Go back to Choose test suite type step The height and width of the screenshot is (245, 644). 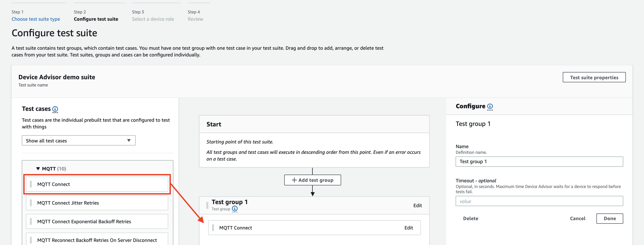pyautogui.click(x=36, y=19)
